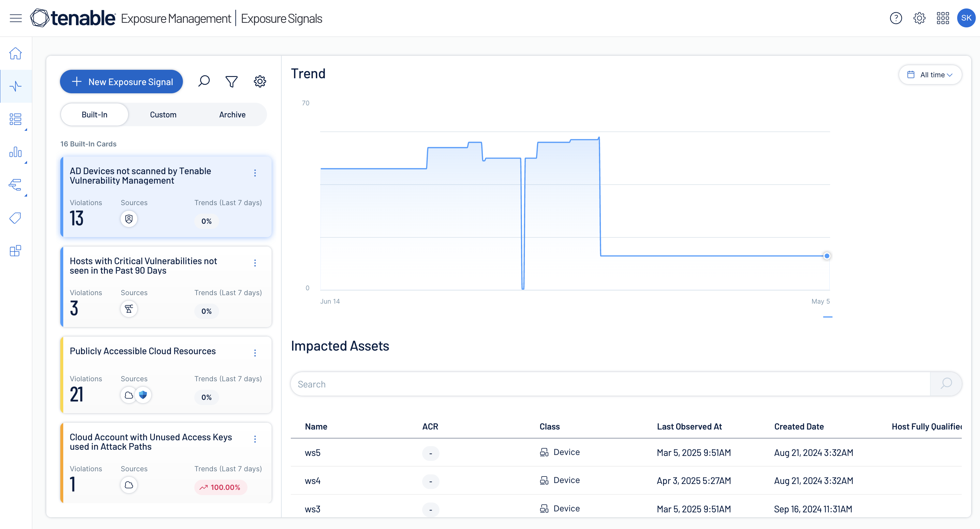
Task: Click the trend chart endpoint marker at May 5
Action: coord(827,256)
